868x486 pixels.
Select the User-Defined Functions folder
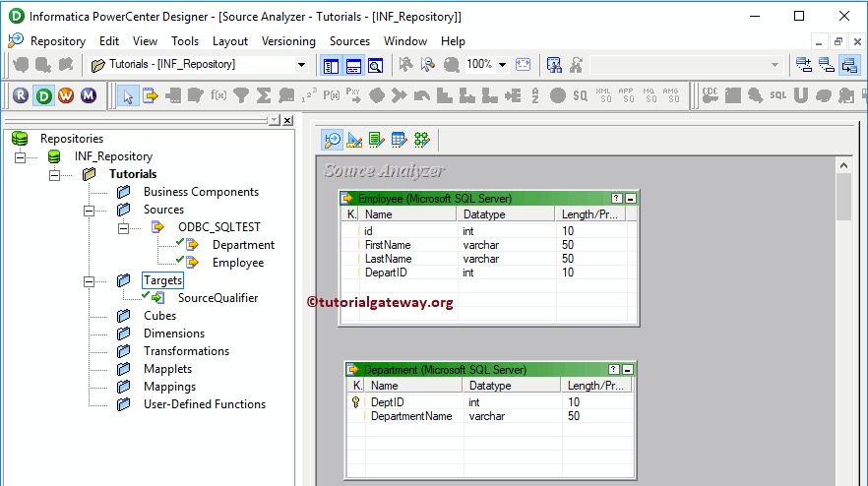pos(205,404)
